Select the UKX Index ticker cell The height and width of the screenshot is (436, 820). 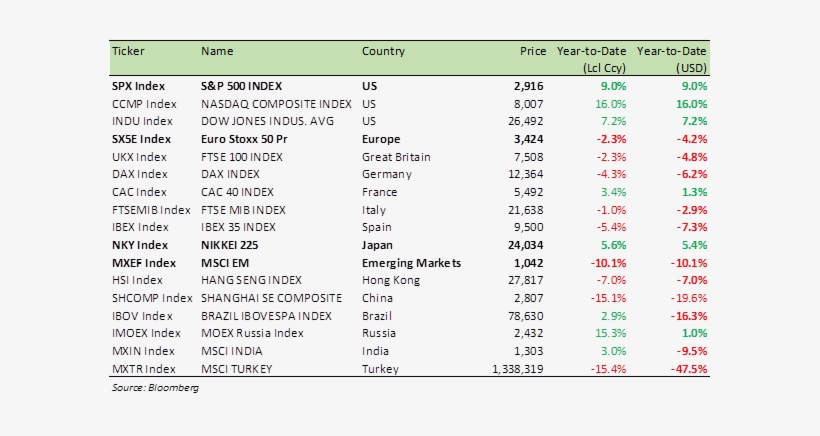click(140, 157)
